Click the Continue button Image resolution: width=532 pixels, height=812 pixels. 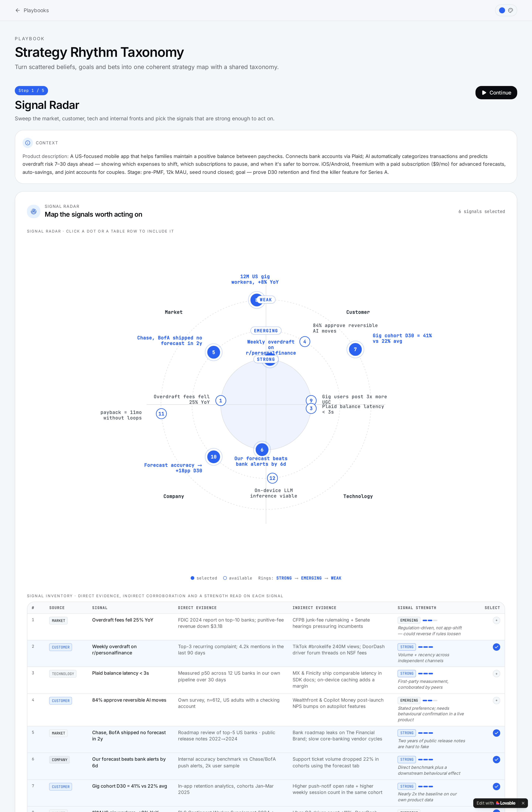click(x=496, y=93)
